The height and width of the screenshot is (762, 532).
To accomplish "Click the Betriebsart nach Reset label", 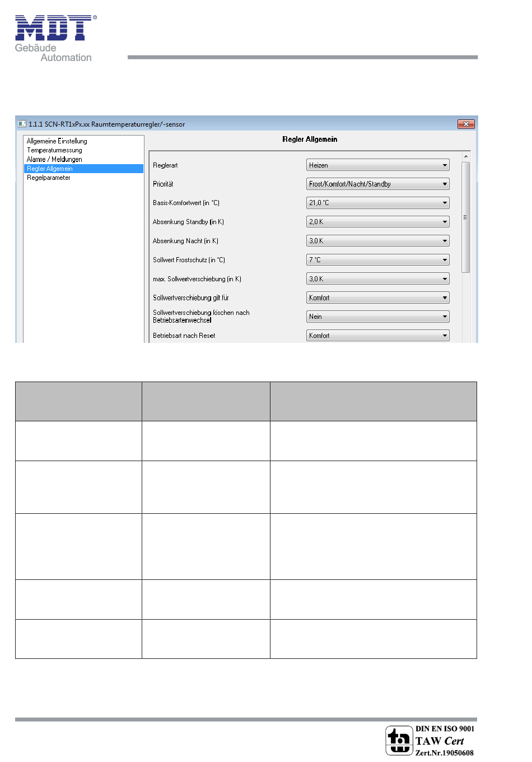I will 184,336.
